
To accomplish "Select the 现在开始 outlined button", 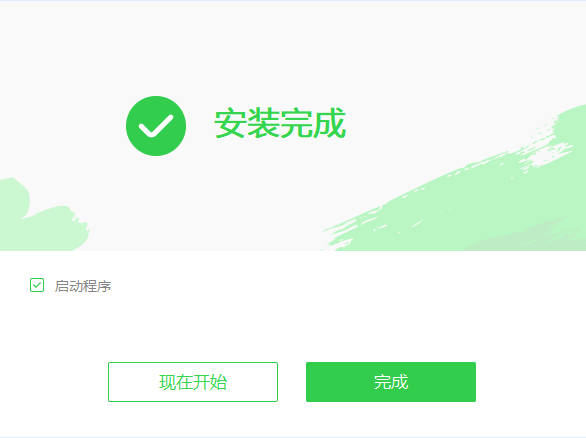I will coord(193,382).
